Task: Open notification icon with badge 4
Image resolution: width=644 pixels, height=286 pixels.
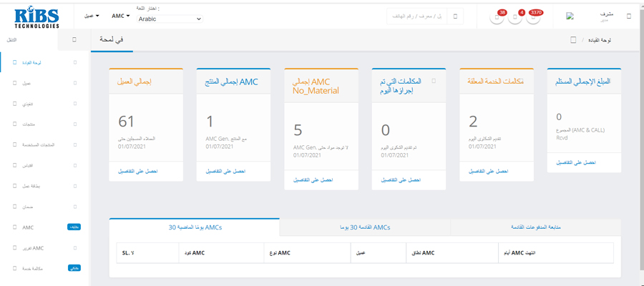Action: (x=516, y=17)
